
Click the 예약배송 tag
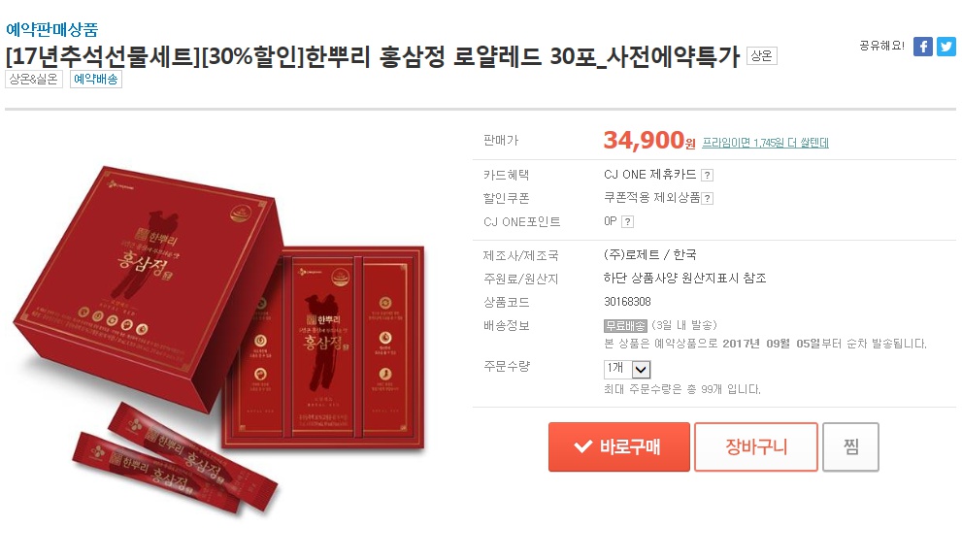[x=96, y=80]
